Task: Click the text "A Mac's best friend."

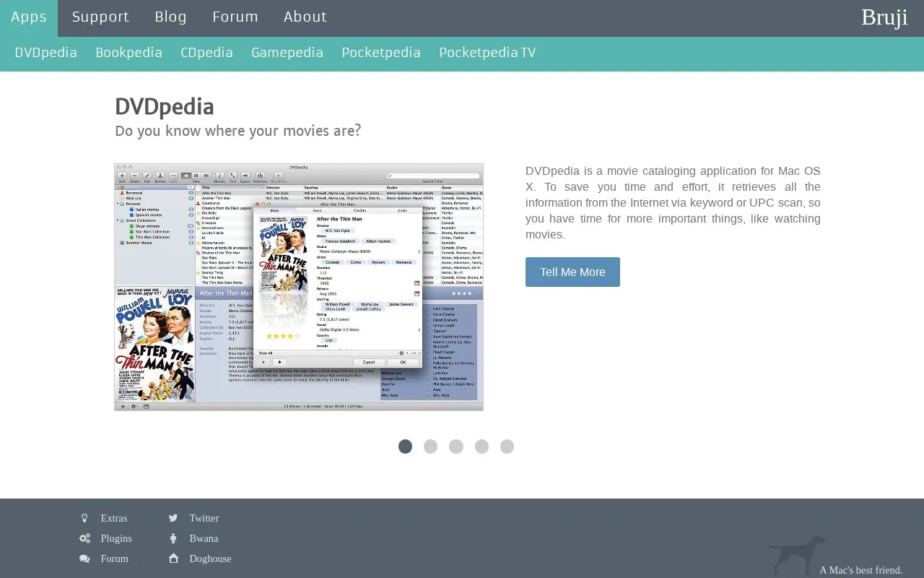Action: 861,570
